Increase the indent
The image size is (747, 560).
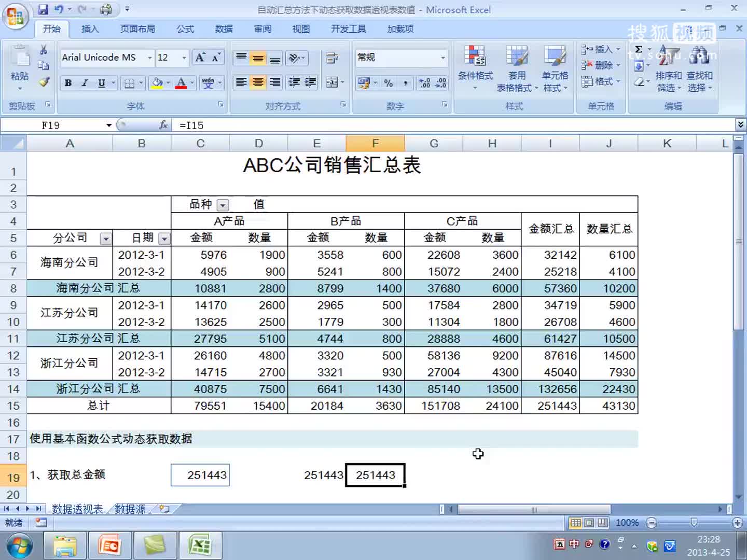tap(311, 82)
